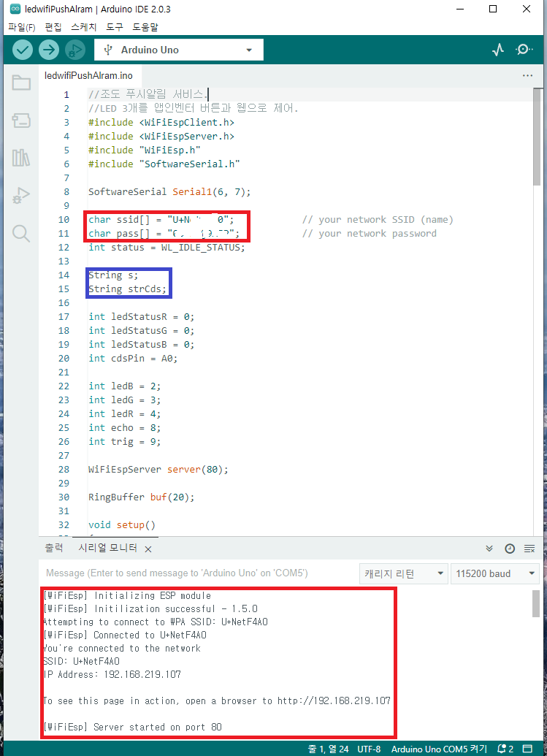Open the Library Manager sidebar icon
This screenshot has height=756, width=547.
point(21,158)
